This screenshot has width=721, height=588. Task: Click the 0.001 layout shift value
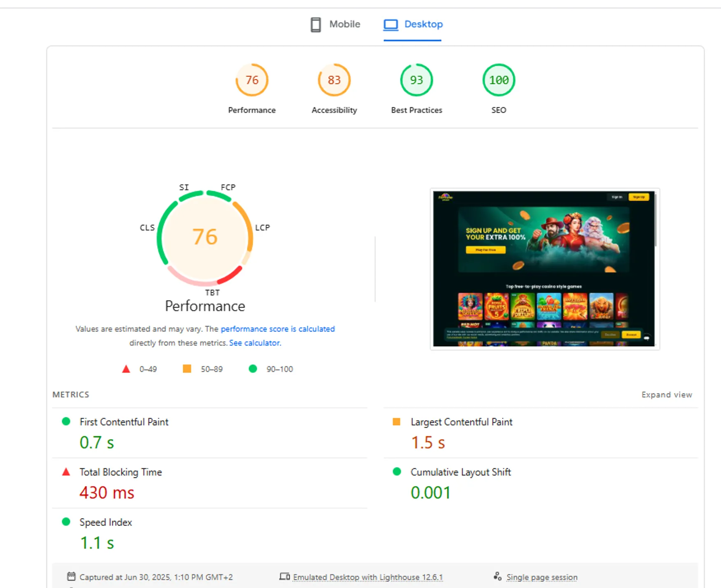click(430, 493)
